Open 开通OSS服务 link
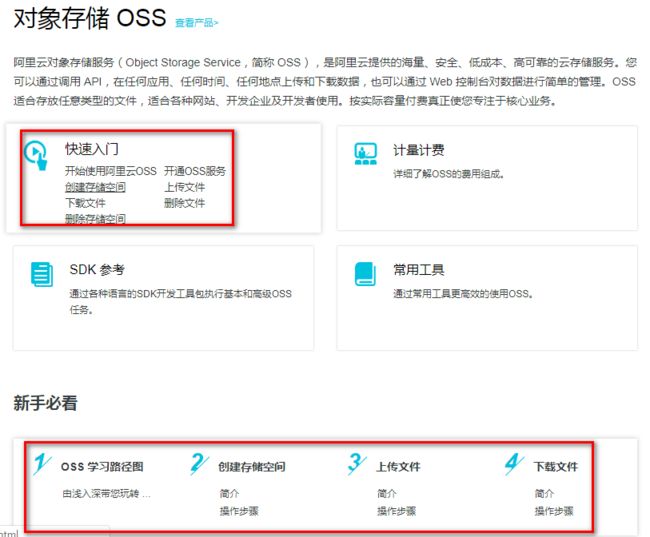650x537 pixels. coord(195,171)
